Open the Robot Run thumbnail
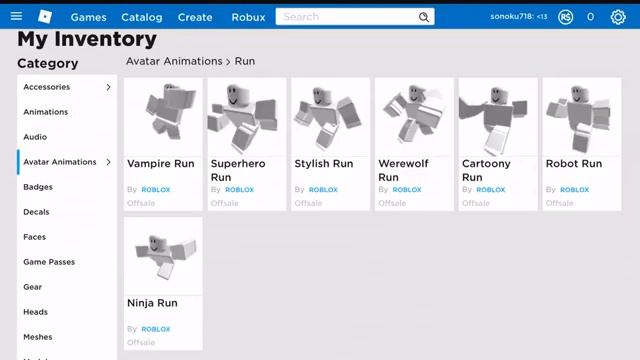Screen dimensions: 640x360 click(582, 117)
